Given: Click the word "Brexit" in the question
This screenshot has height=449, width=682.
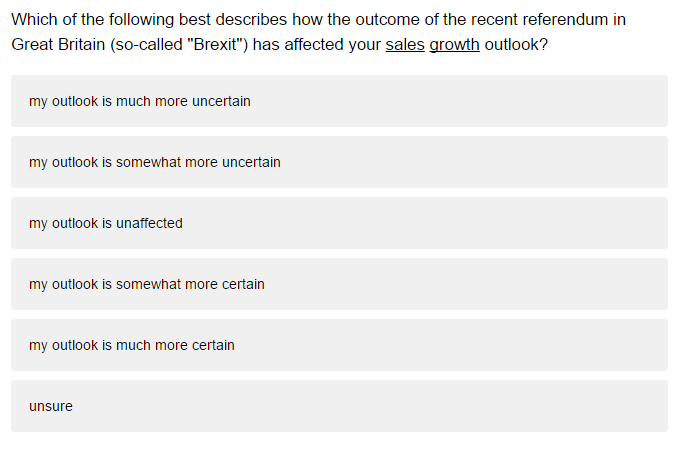Looking at the screenshot, I should [x=215, y=44].
